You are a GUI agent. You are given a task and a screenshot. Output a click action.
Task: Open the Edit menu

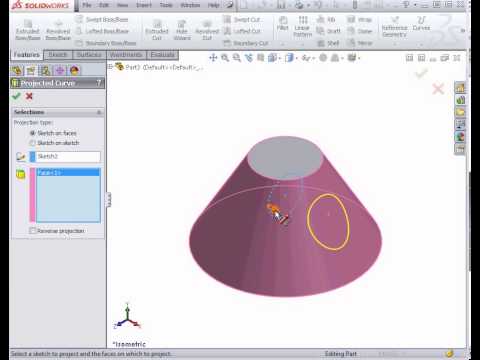(104, 5)
